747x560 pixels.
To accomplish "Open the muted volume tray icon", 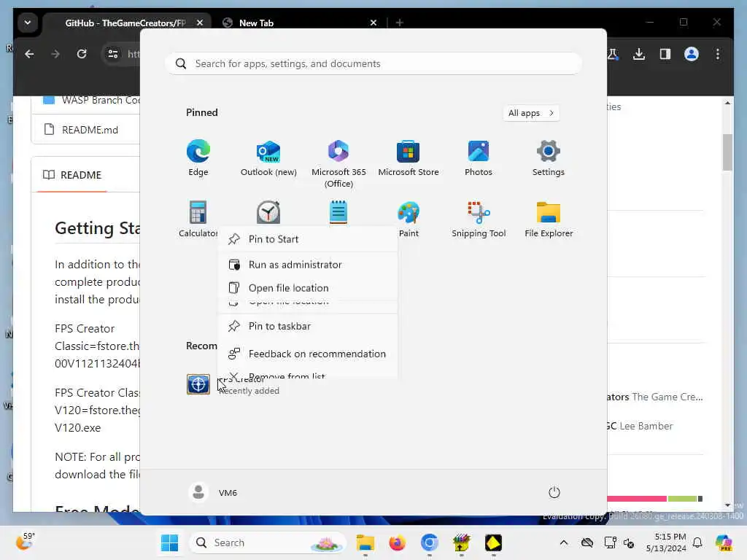I will point(628,542).
